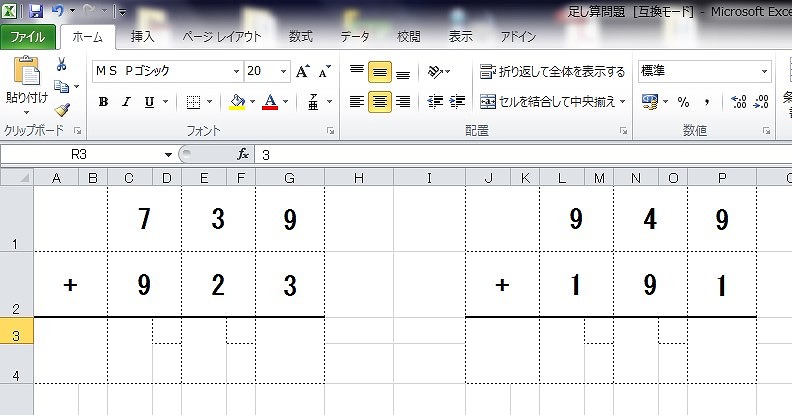
Task: Open the font name dropdown
Action: click(237, 72)
